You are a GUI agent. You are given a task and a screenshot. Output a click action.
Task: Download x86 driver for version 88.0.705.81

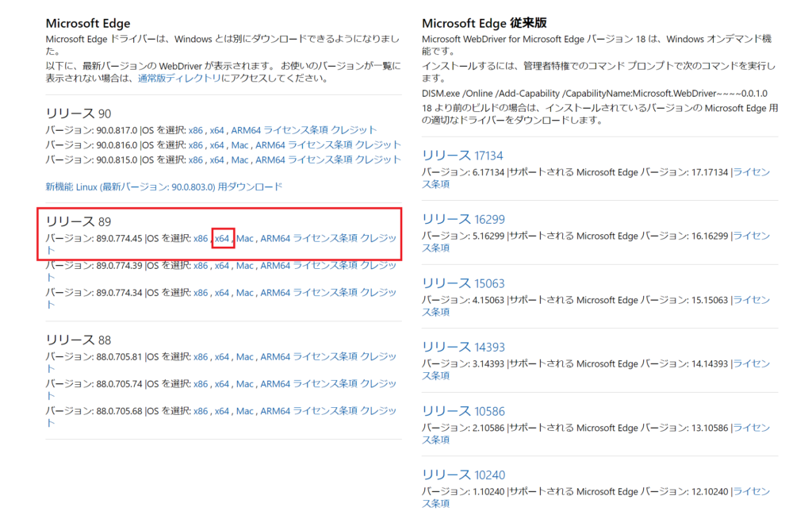pos(201,357)
